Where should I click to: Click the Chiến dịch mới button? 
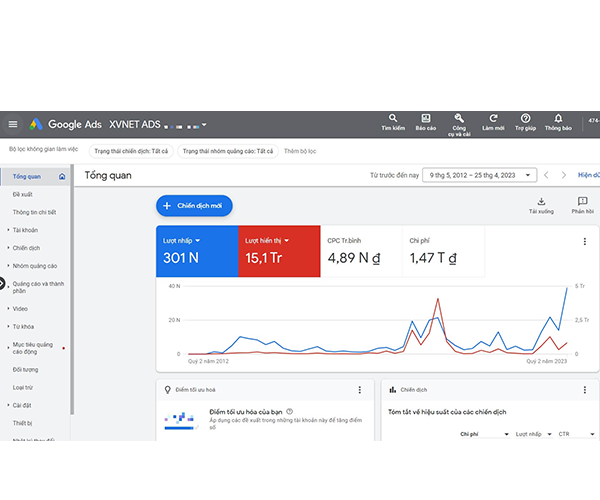tap(194, 205)
